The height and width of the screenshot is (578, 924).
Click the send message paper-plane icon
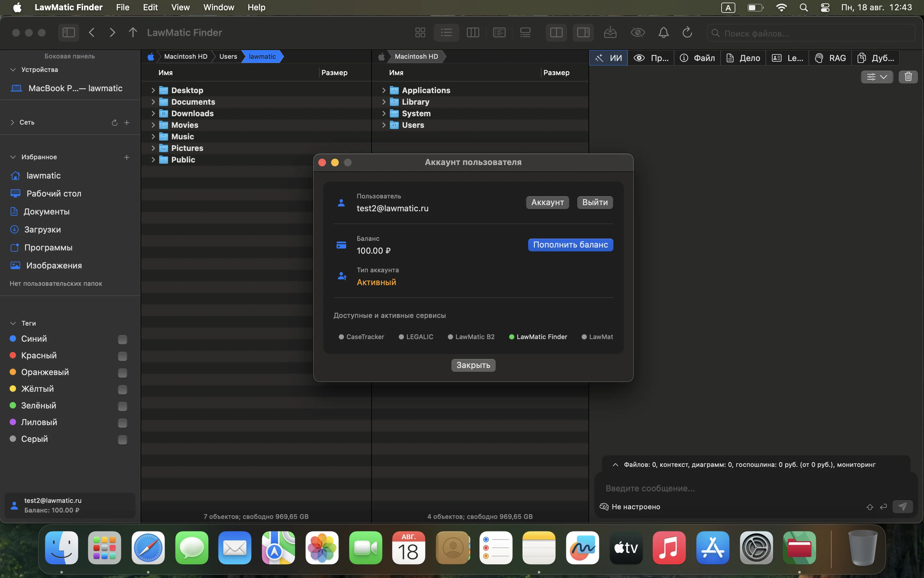point(903,506)
